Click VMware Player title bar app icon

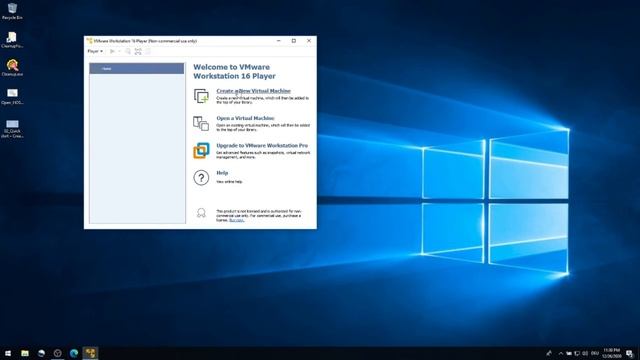tap(89, 41)
